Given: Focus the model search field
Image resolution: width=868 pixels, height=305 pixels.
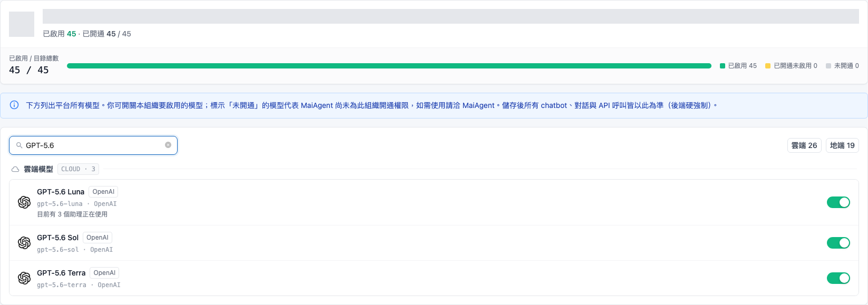Looking at the screenshot, I should click(x=93, y=145).
